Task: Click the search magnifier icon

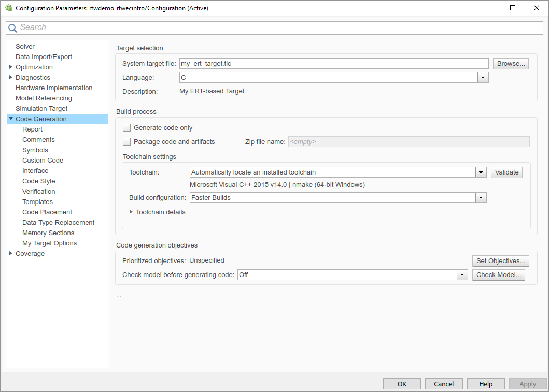Action: (x=12, y=28)
